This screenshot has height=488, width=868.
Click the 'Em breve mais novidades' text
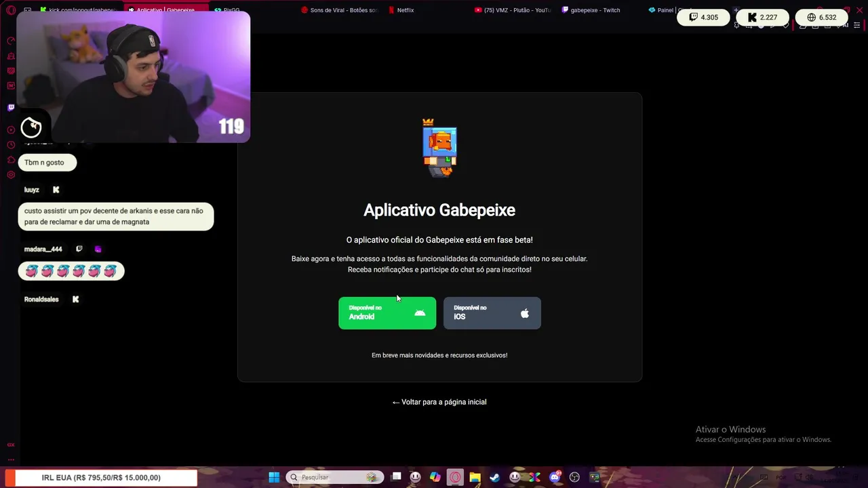point(439,355)
